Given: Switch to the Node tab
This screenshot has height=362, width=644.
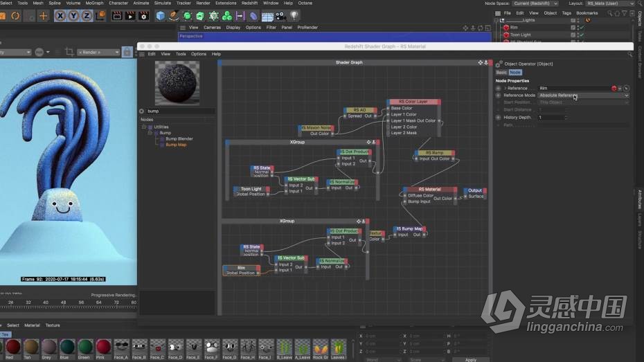Looking at the screenshot, I should point(515,72).
